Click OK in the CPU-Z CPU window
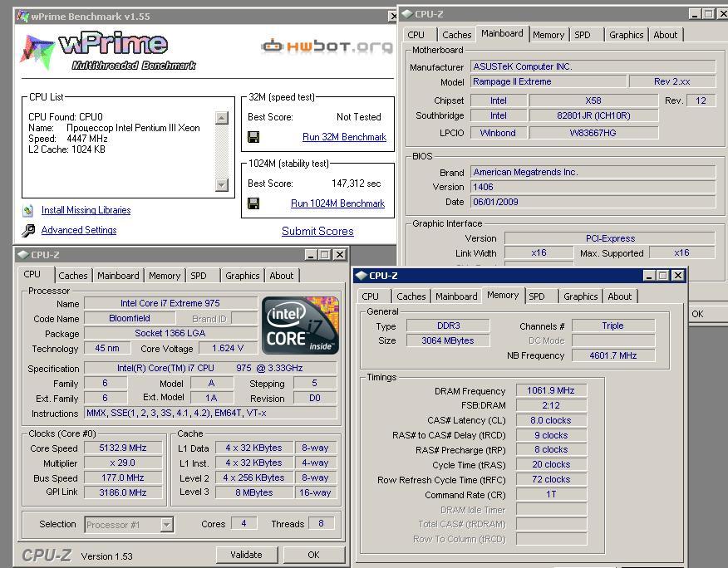 tap(314, 555)
